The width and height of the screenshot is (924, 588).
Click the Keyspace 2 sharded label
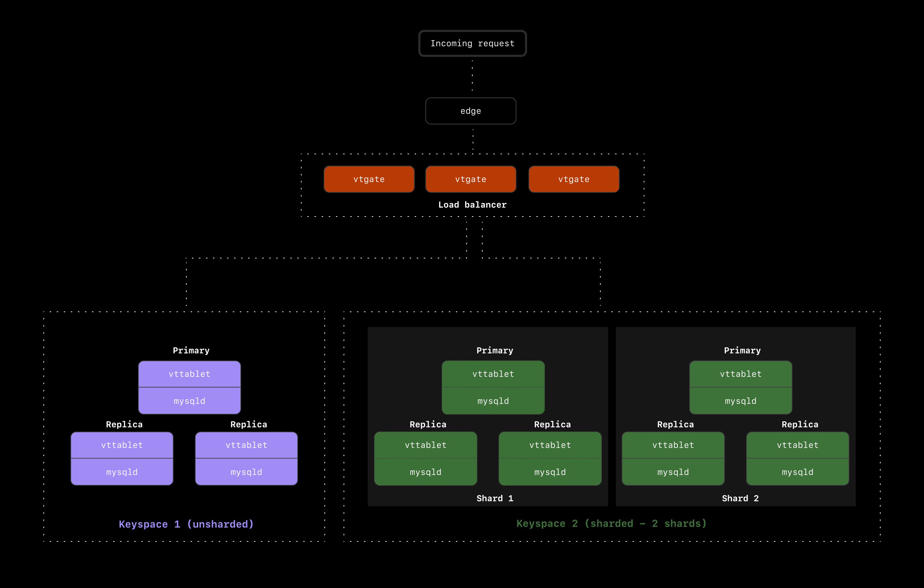[x=611, y=523]
